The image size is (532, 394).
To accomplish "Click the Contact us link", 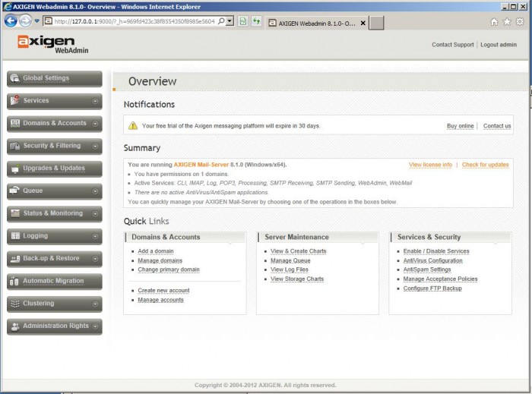I will (x=497, y=126).
